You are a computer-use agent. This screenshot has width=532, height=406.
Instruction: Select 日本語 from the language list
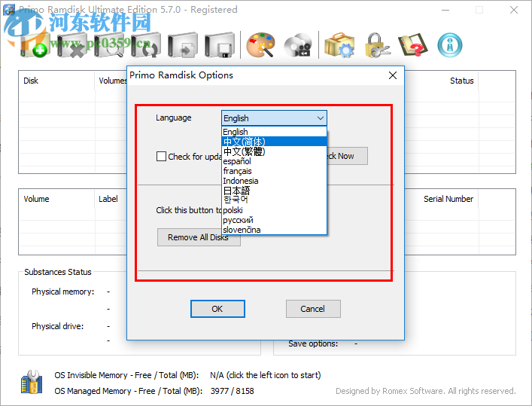click(274, 191)
